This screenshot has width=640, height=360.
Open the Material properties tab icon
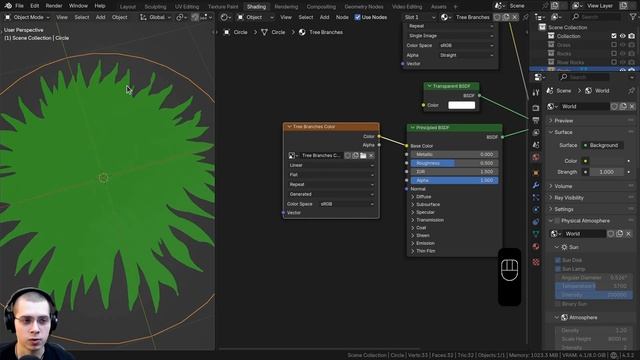click(x=536, y=246)
